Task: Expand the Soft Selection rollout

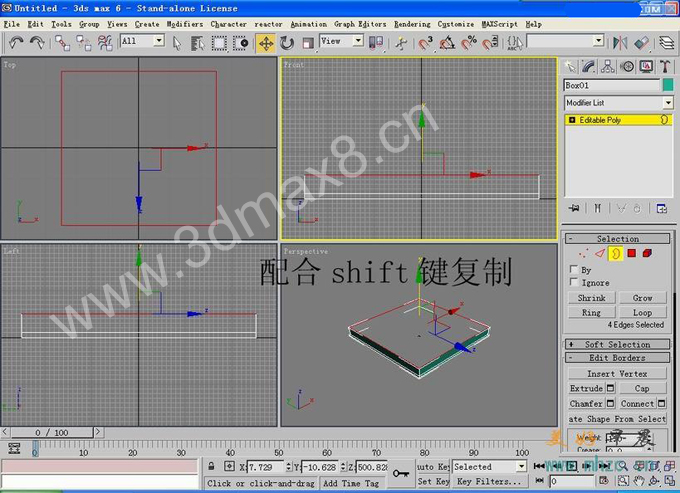Action: (x=618, y=344)
